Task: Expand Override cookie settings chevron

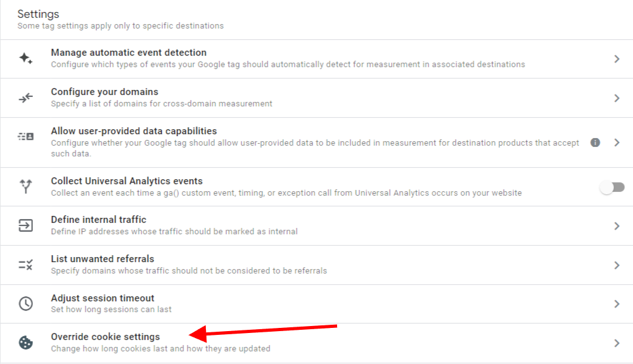Action: [617, 343]
